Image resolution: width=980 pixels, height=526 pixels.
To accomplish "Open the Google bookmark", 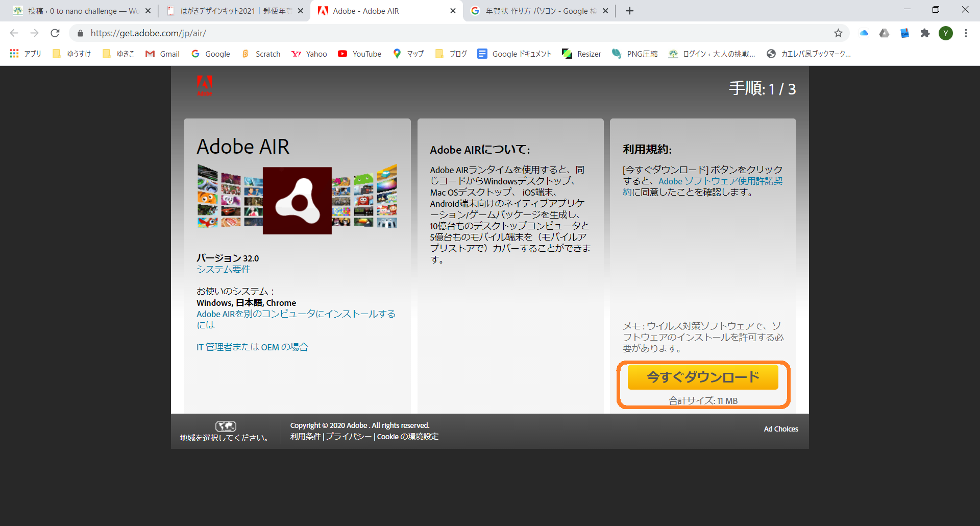I will tap(211, 54).
